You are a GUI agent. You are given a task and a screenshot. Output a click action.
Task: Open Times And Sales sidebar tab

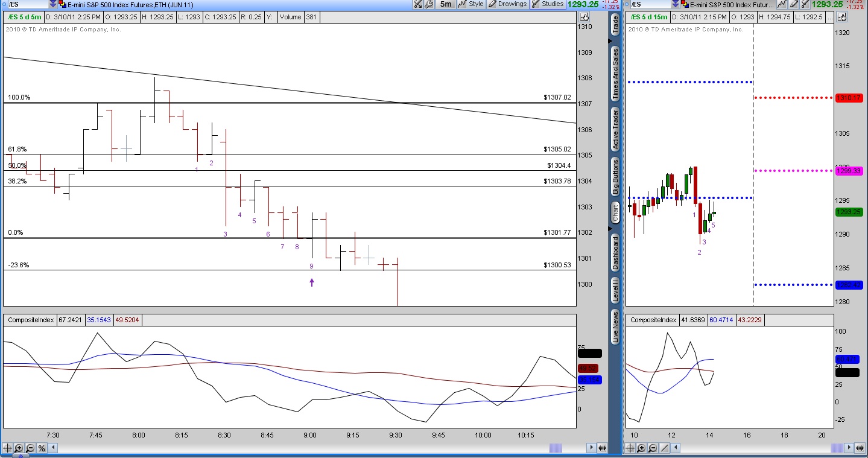615,74
